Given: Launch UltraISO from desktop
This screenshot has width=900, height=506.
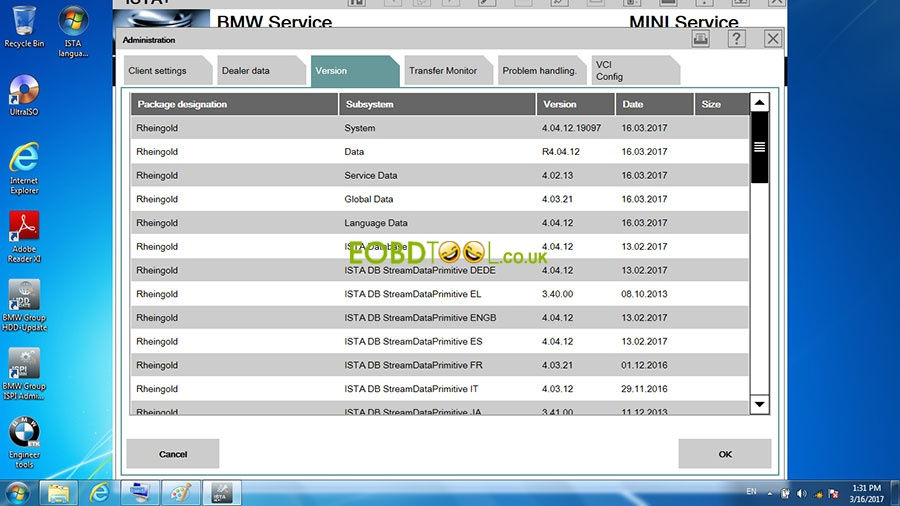Looking at the screenshot, I should point(24,95).
